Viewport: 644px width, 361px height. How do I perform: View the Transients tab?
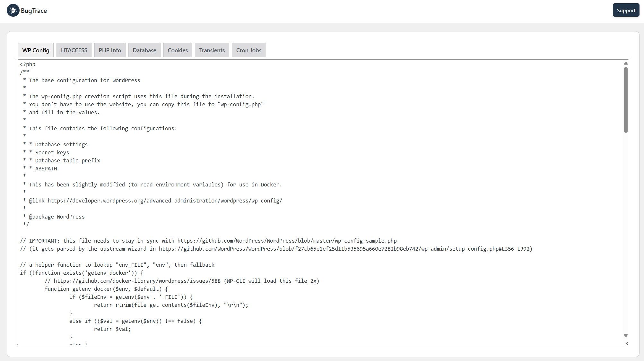click(212, 50)
